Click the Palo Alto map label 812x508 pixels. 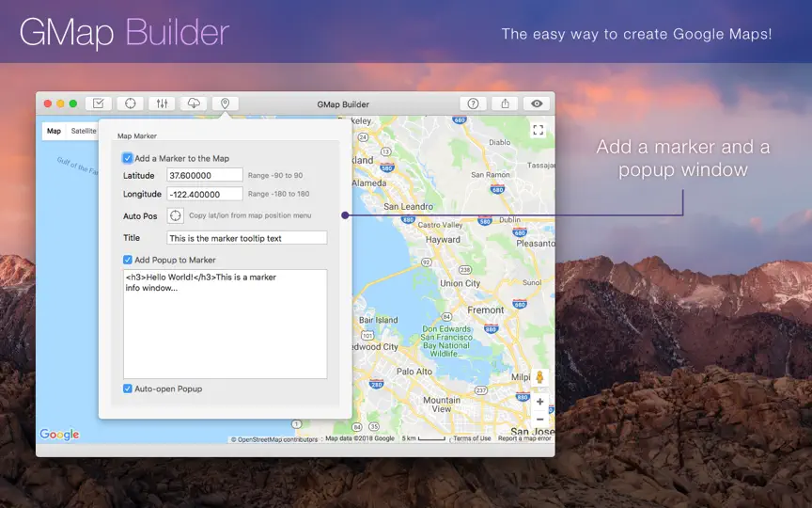tap(414, 372)
